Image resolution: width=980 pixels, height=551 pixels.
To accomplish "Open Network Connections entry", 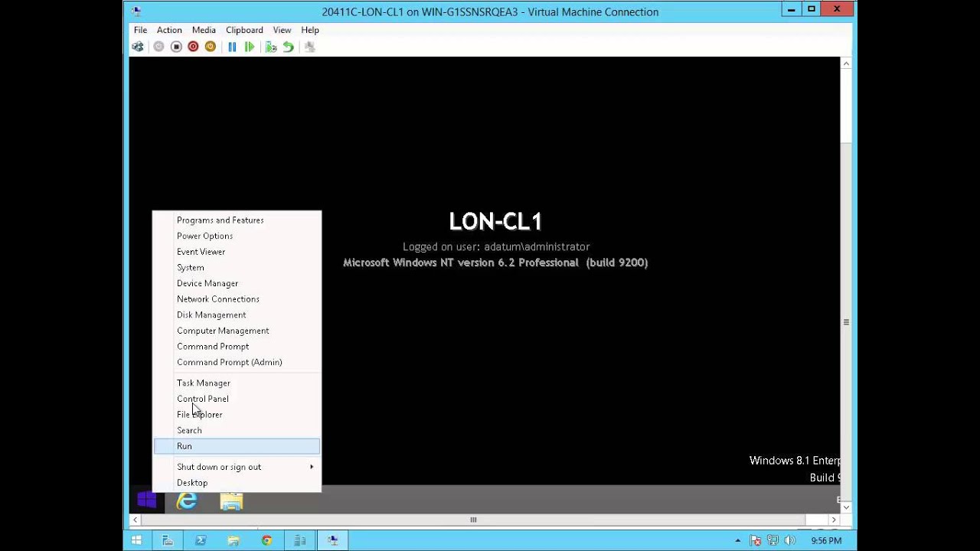I will click(x=237, y=299).
